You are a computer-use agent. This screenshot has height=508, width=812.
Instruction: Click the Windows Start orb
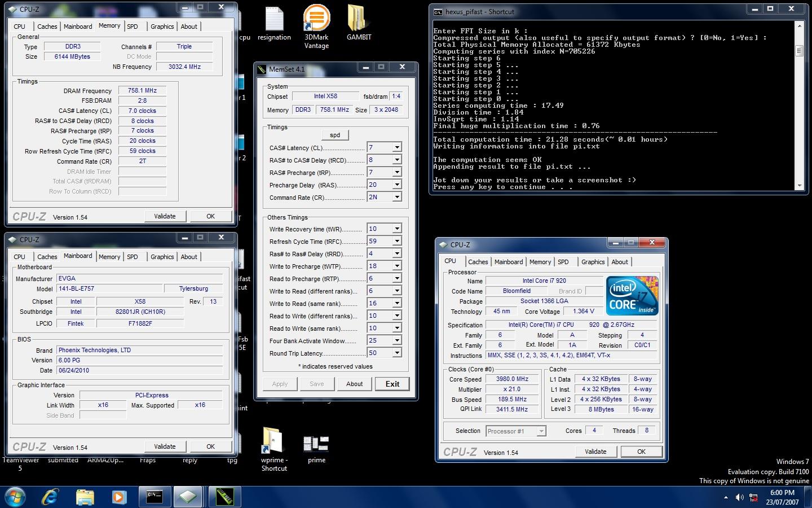pyautogui.click(x=15, y=497)
